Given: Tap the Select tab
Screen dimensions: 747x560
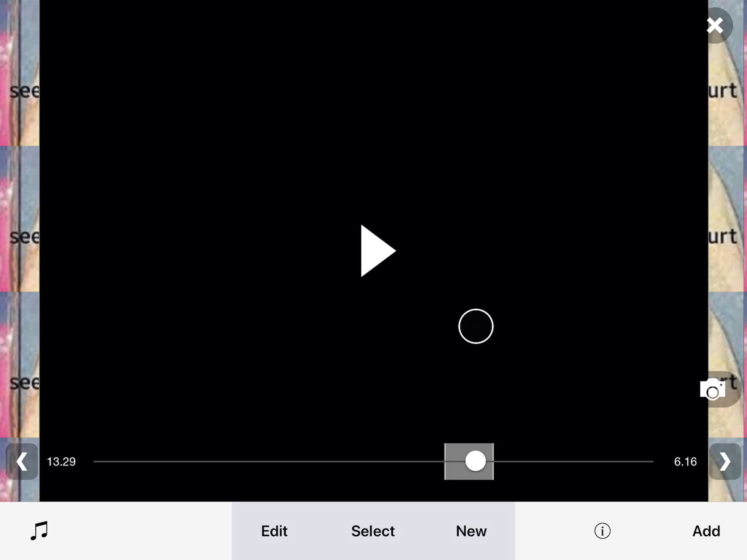Looking at the screenshot, I should [x=373, y=530].
